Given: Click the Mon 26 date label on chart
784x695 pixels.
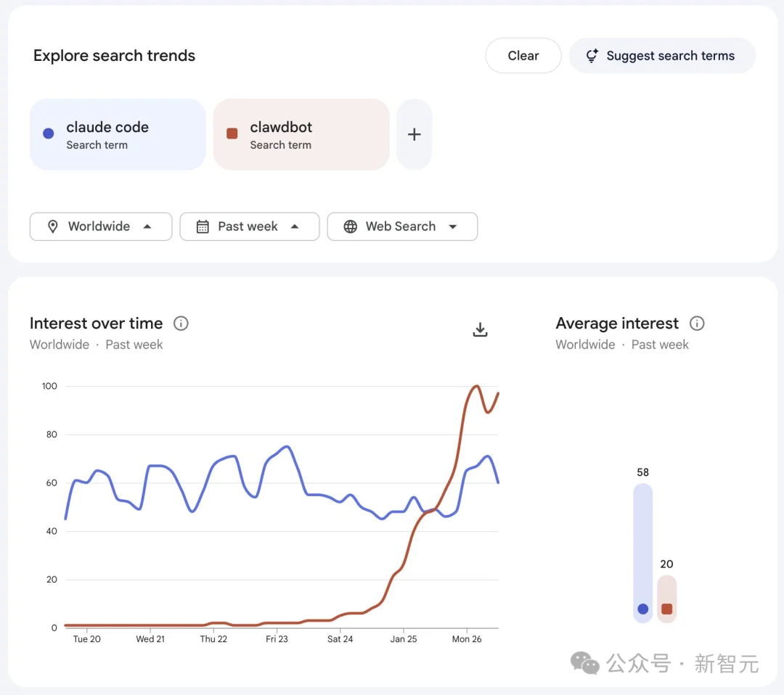Looking at the screenshot, I should click(x=467, y=639).
